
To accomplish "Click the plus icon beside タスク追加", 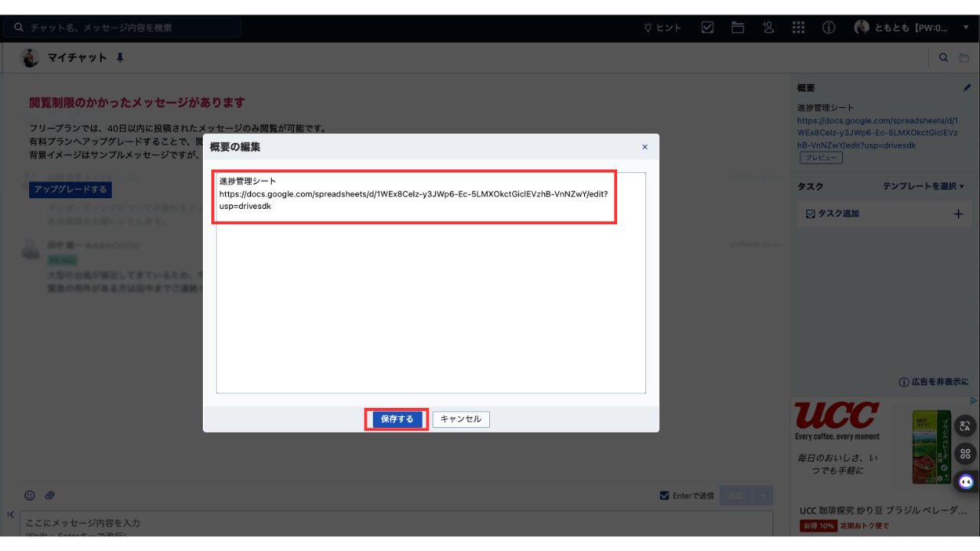I will coord(958,214).
